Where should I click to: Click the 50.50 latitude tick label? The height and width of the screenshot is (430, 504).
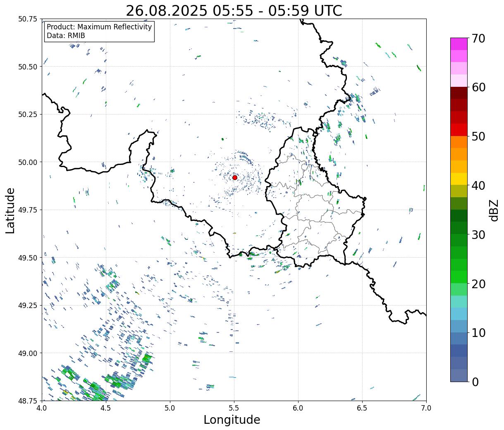tap(28, 67)
